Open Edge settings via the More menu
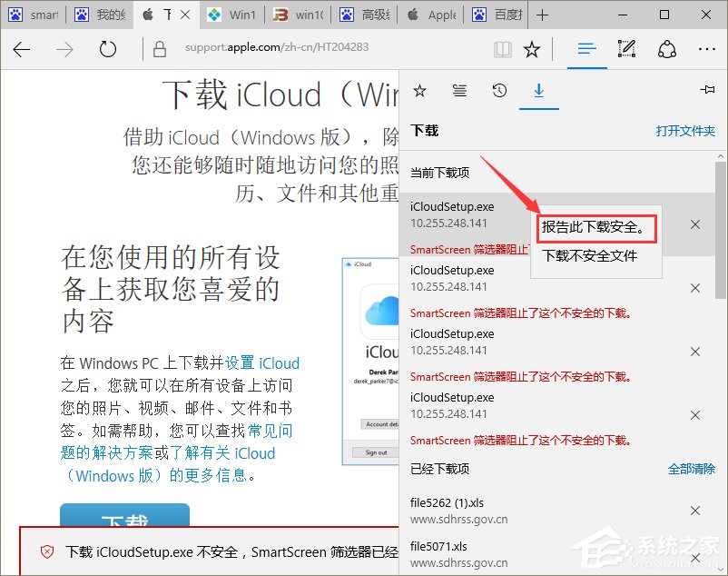Screen dimensions: 728x576 tap(707, 49)
